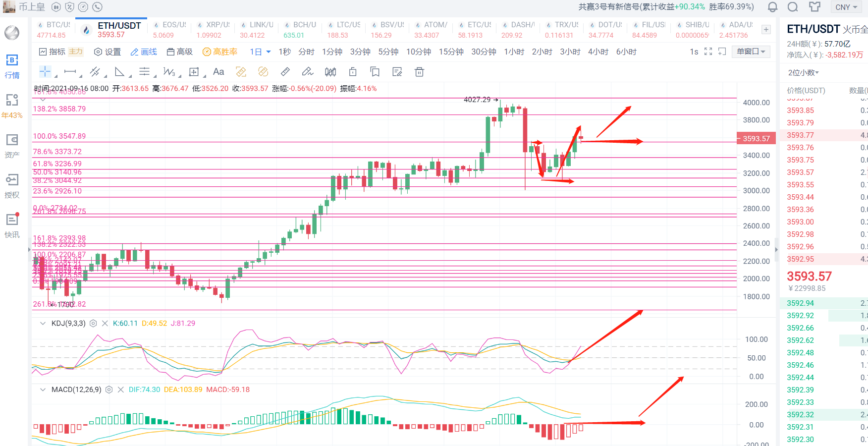Open KDJ indicator settings gear
Screen dimensions: 868x446
[x=93, y=323]
